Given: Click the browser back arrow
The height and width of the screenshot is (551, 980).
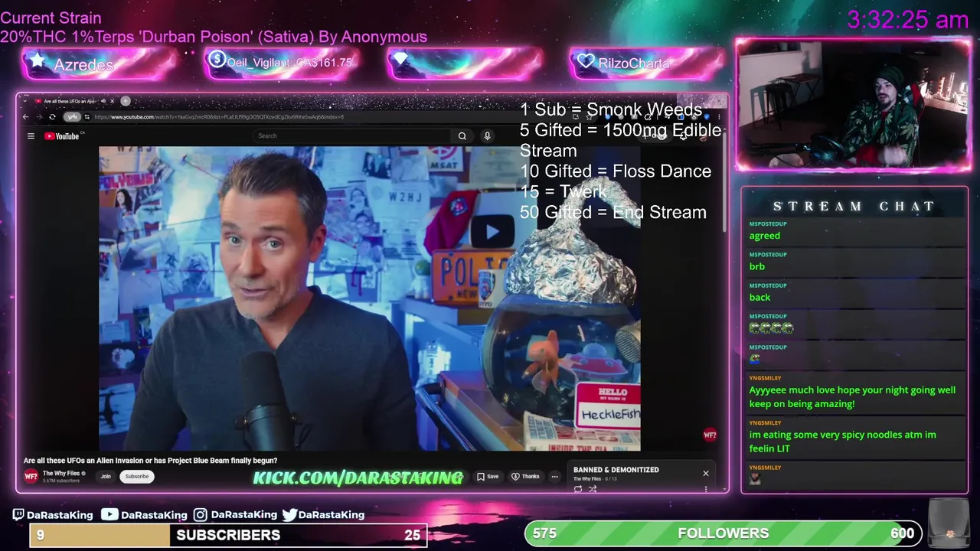Looking at the screenshot, I should tap(25, 117).
